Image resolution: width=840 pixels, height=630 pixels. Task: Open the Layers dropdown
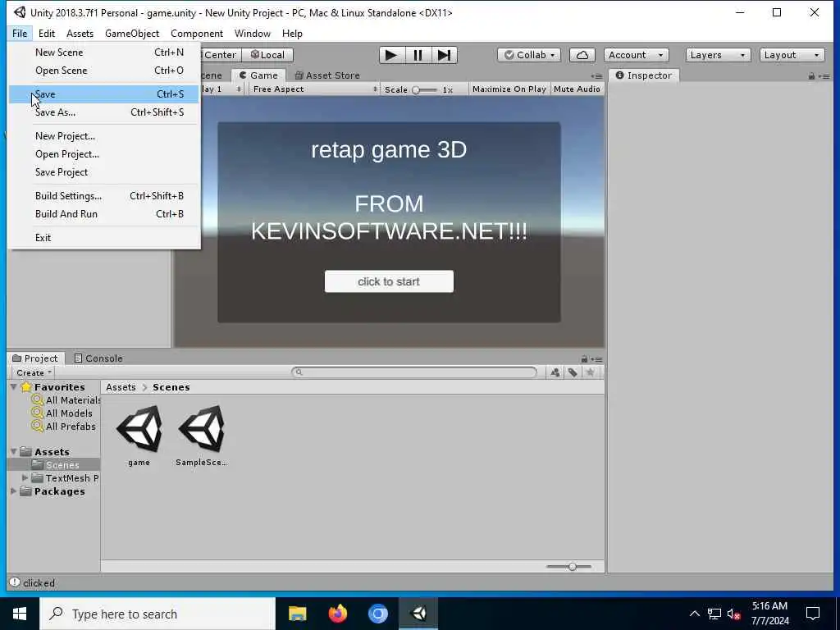pyautogui.click(x=717, y=55)
